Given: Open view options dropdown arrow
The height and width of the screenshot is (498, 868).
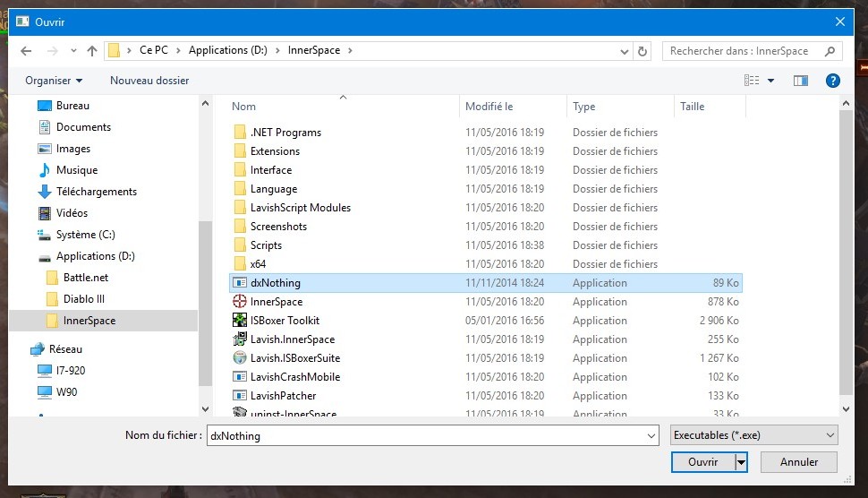Looking at the screenshot, I should [x=770, y=81].
